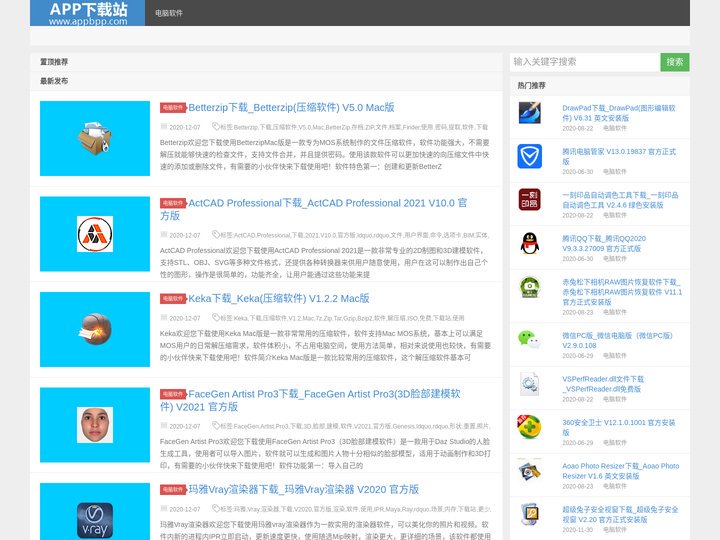The image size is (720, 540).
Task: Click Betterzip summary starting Betterzip欢迎您下载
Action: click(325, 155)
